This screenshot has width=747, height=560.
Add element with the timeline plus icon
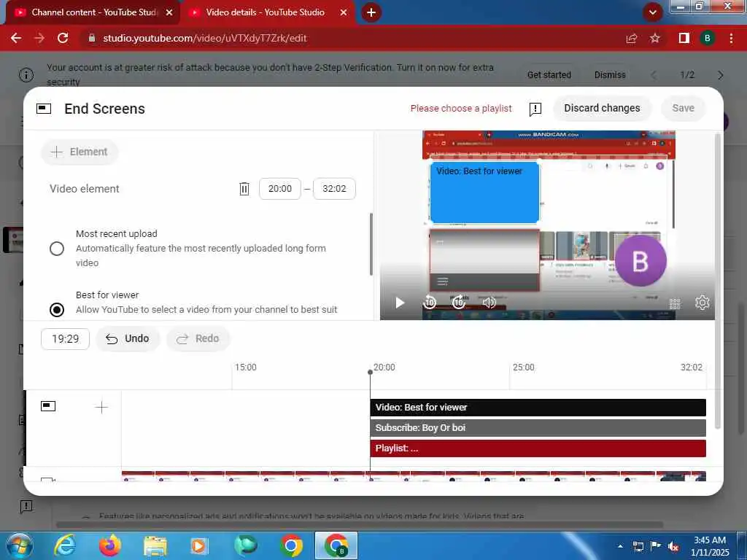(101, 407)
